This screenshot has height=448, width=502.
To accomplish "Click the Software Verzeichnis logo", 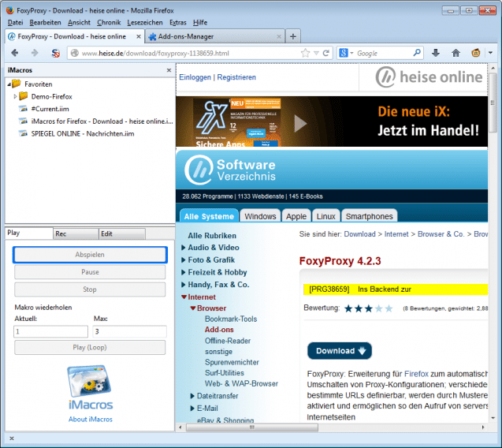I will click(230, 170).
